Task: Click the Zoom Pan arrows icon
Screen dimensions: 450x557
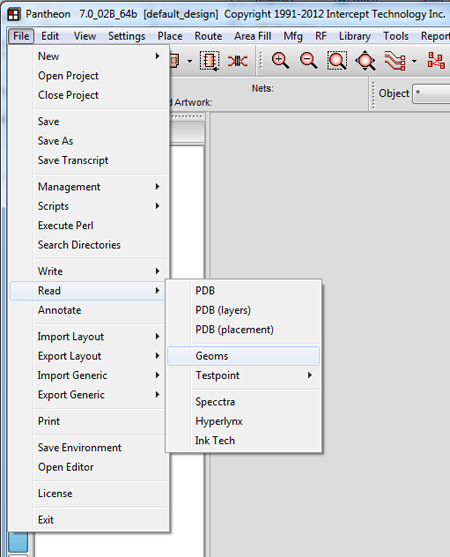Action: [x=365, y=61]
